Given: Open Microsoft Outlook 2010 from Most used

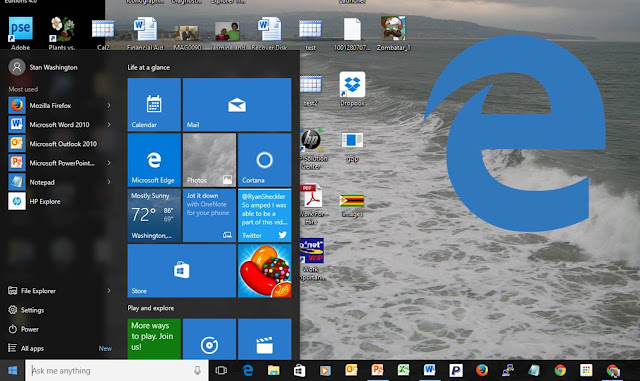Looking at the screenshot, I should tap(53, 144).
